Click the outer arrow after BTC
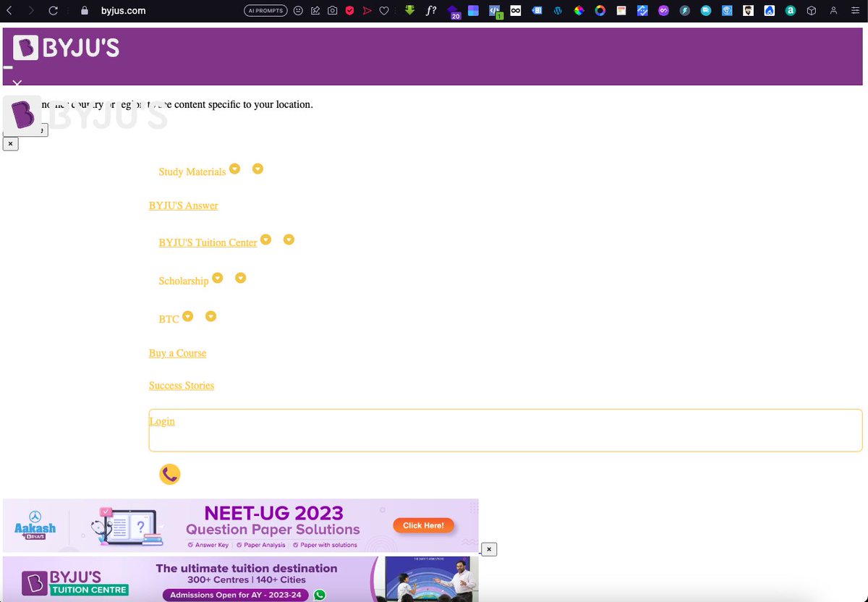Screen dimensions: 868x602 click(210, 316)
